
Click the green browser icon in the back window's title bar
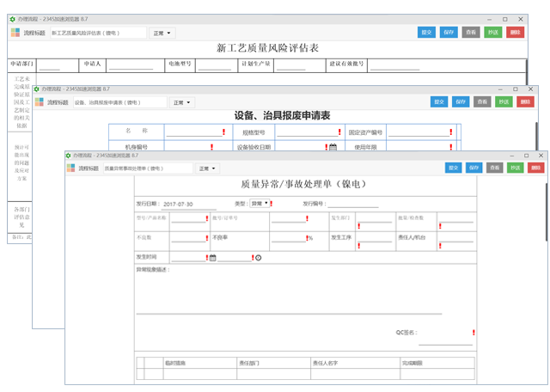coord(13,19)
